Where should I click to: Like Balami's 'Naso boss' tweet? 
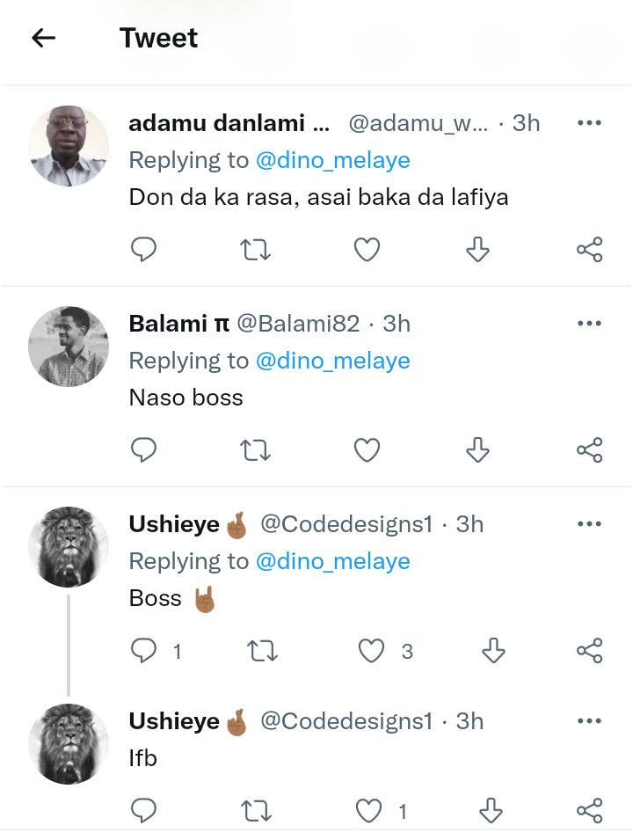367,451
